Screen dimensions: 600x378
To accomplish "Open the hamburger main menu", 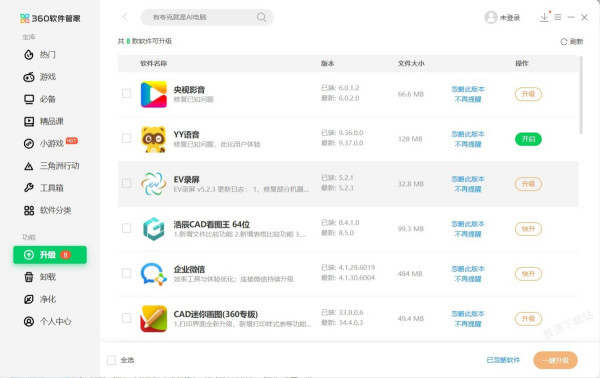I will point(558,17).
